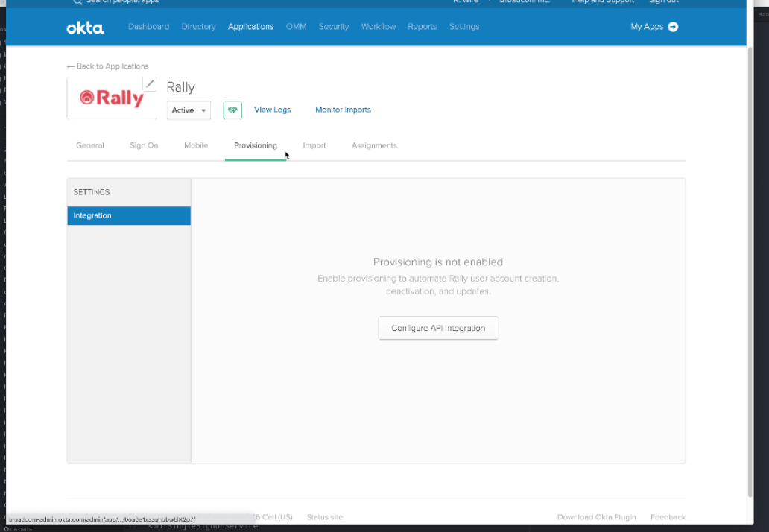Open the Monitor Imports link
Image resolution: width=769 pixels, height=532 pixels.
(x=343, y=110)
